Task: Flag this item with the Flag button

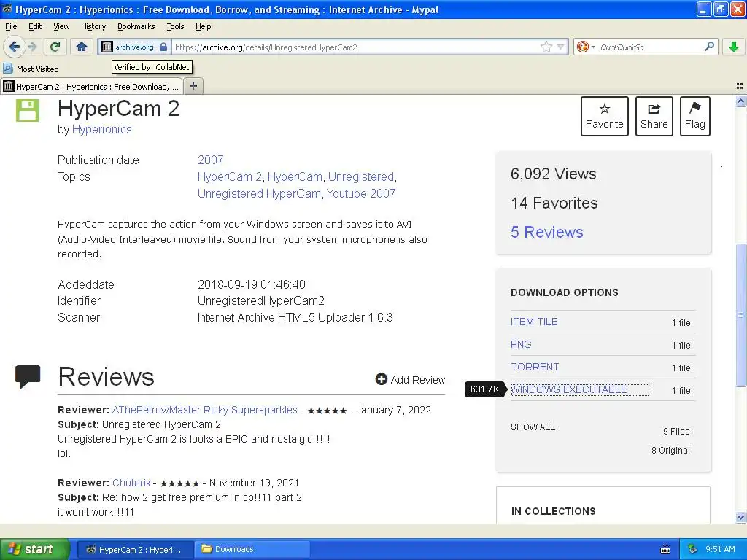Action: pyautogui.click(x=695, y=116)
